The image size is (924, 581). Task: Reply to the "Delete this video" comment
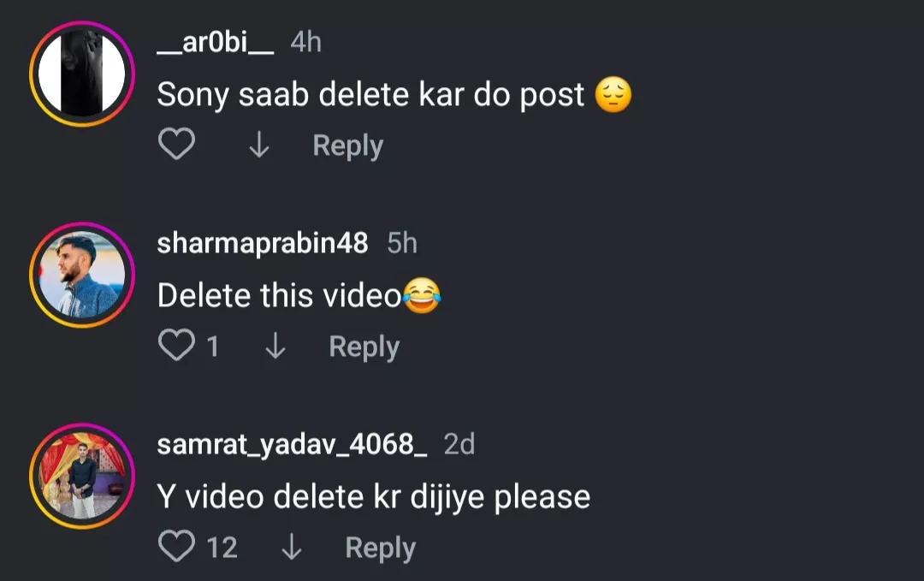[364, 347]
